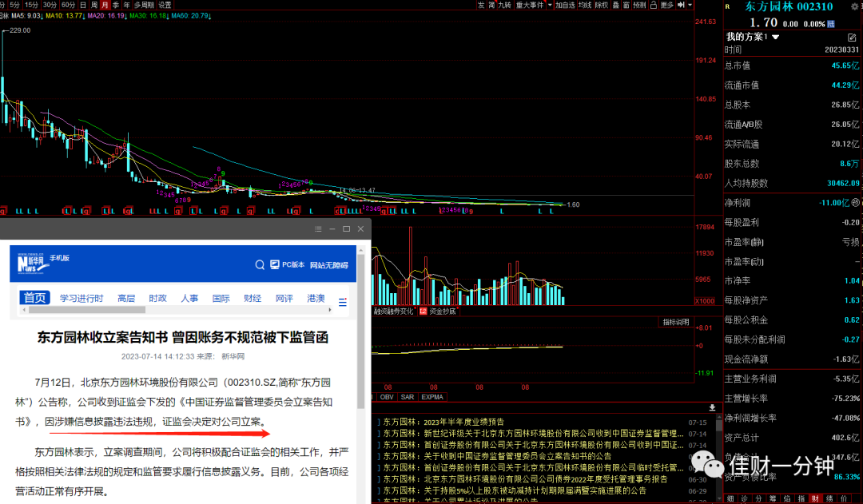Open 港澳 section in Xinhua nav
Screen dimensions: 863x504
[x=316, y=298]
